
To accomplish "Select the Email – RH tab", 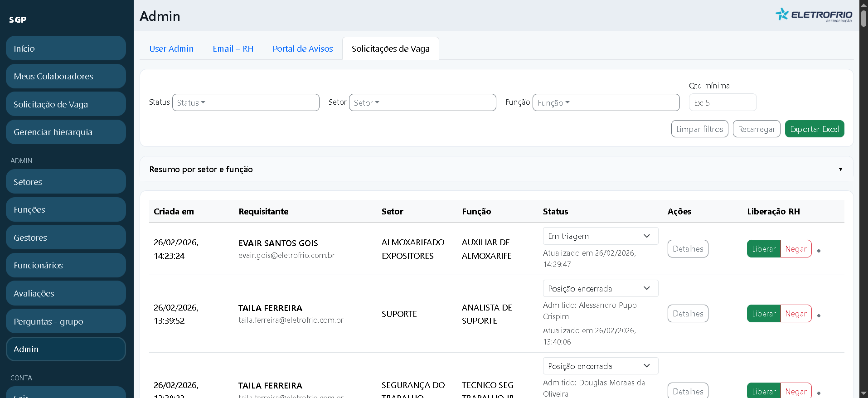I will tap(233, 49).
